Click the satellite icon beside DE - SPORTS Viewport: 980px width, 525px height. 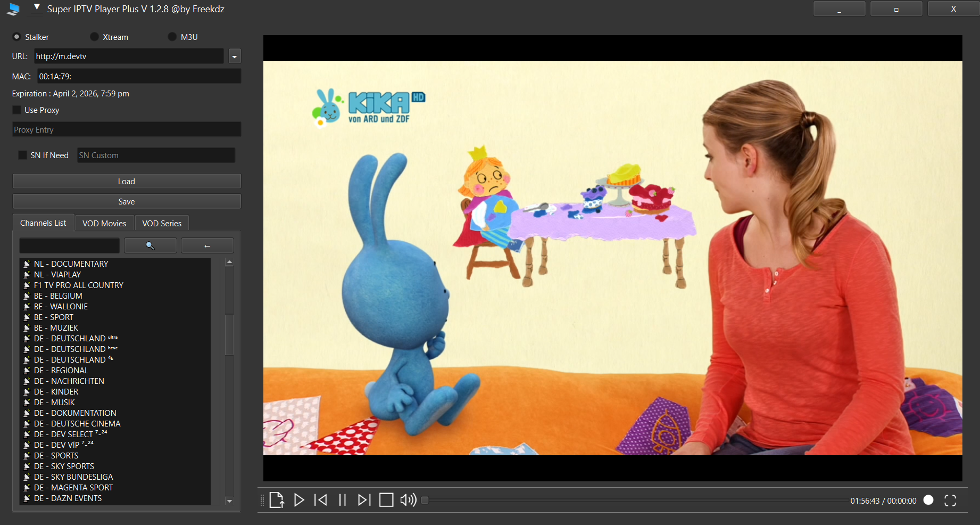point(27,456)
